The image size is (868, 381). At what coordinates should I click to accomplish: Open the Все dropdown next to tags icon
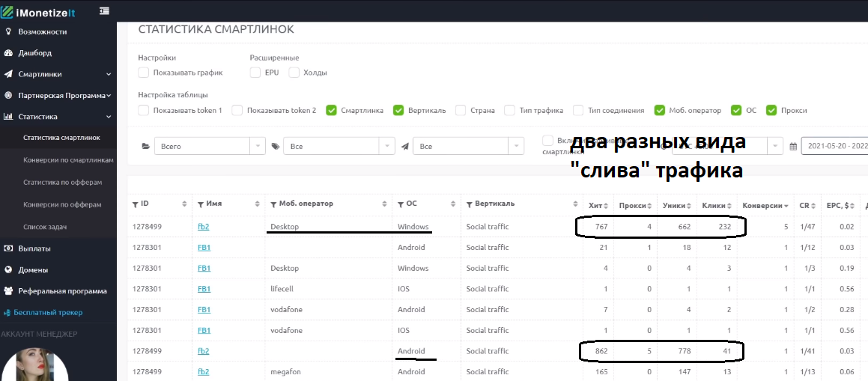[x=339, y=147]
